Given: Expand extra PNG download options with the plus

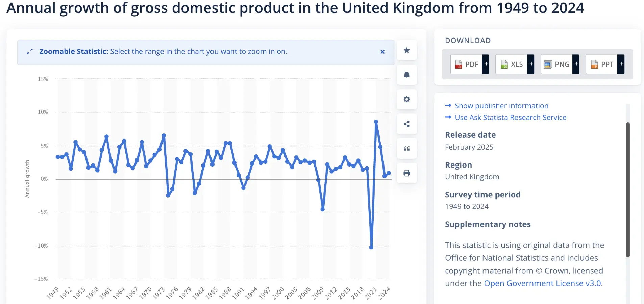Looking at the screenshot, I should pyautogui.click(x=576, y=64).
